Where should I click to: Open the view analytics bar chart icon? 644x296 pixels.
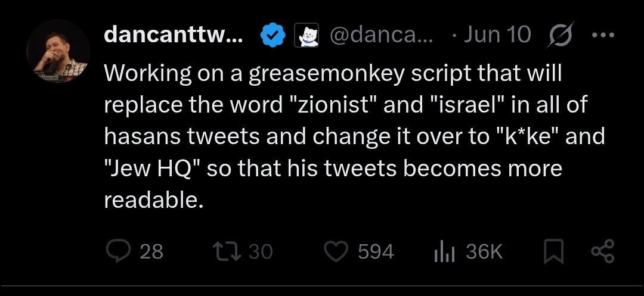444,251
